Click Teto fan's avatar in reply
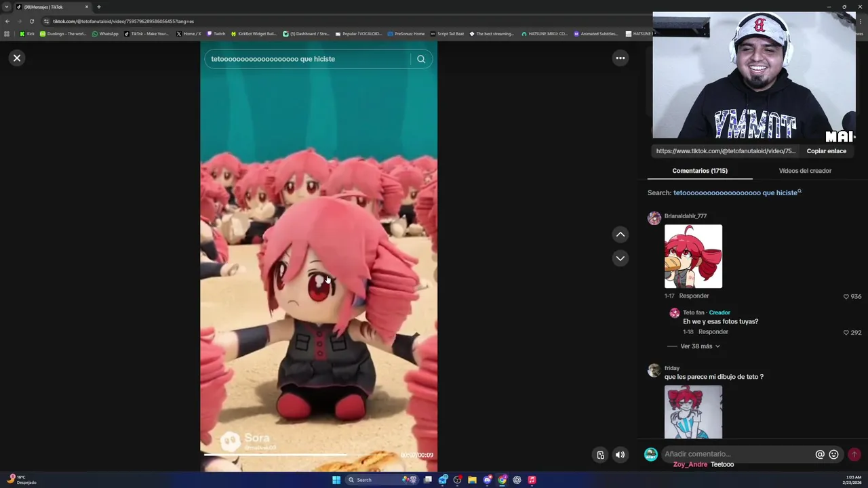The width and height of the screenshot is (868, 488). tap(674, 313)
